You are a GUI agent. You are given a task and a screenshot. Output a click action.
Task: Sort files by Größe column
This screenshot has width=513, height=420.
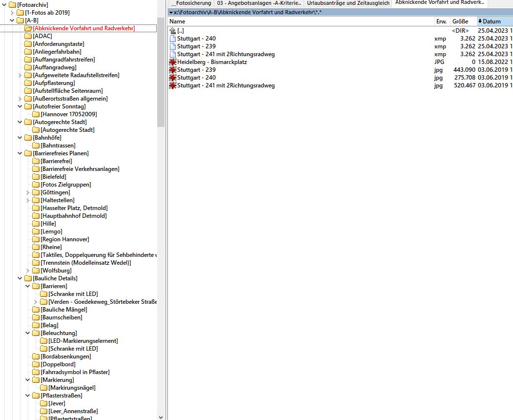[x=464, y=21]
